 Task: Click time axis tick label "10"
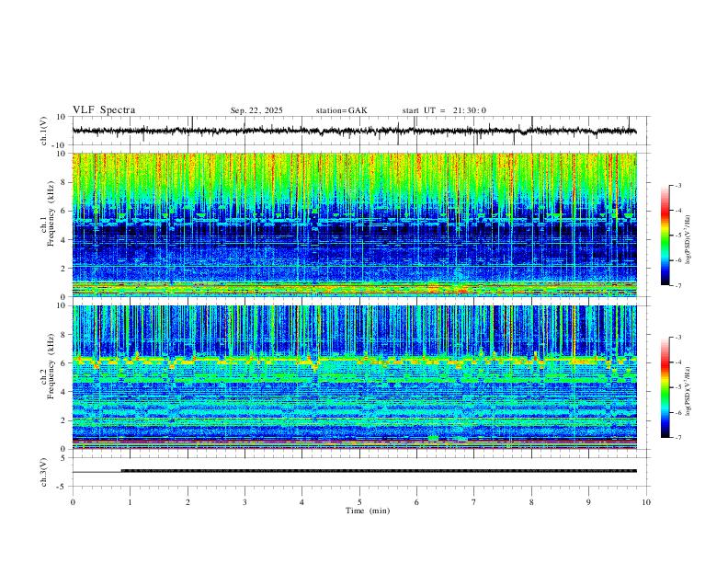tap(646, 502)
